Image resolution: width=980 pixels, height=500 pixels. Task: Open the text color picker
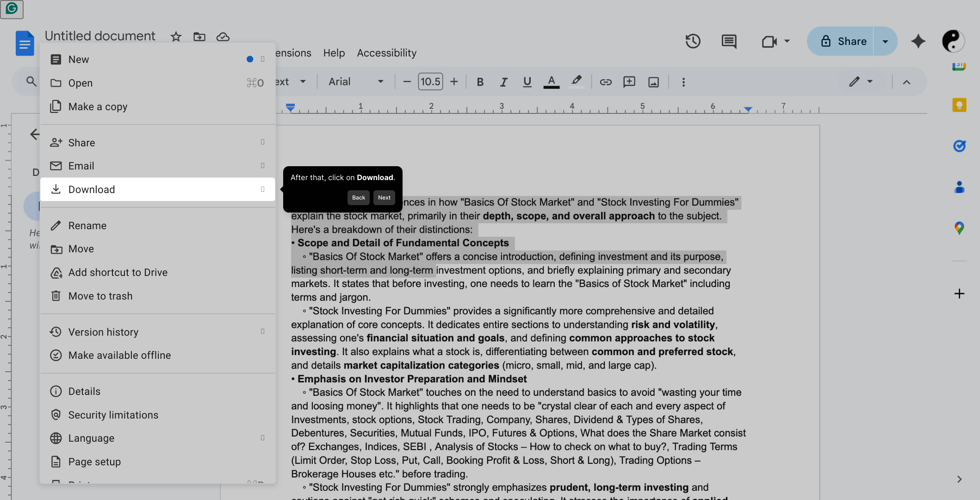pos(551,82)
